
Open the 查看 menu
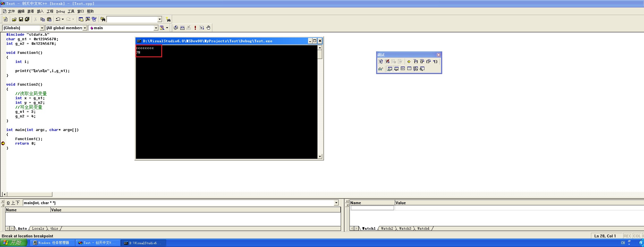(x=31, y=11)
